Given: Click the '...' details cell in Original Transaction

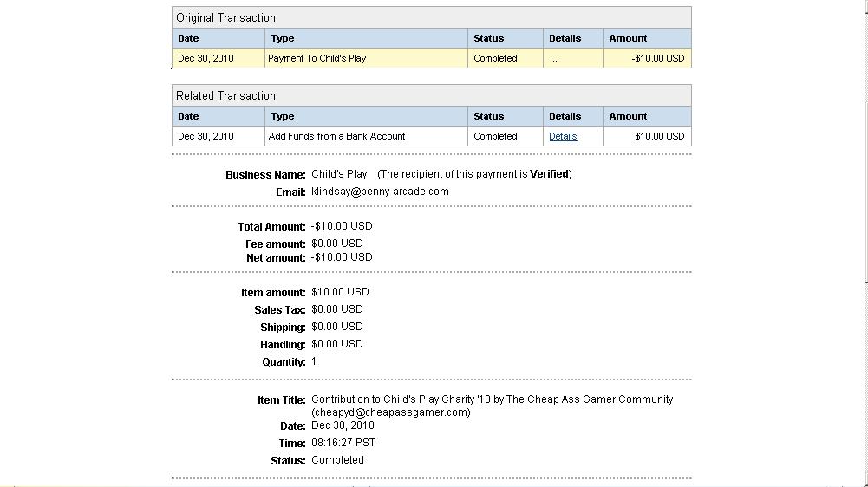Looking at the screenshot, I should [573, 58].
